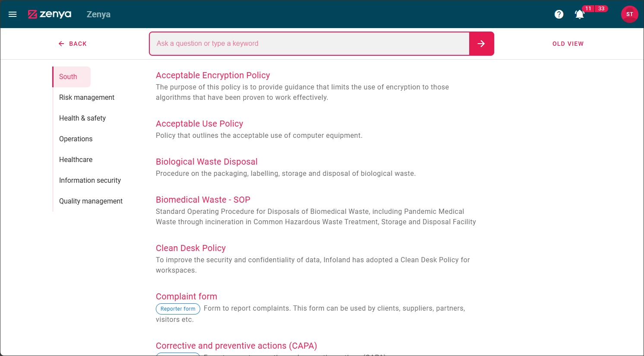Submit search with the arrow button
This screenshot has width=644, height=356.
[481, 44]
